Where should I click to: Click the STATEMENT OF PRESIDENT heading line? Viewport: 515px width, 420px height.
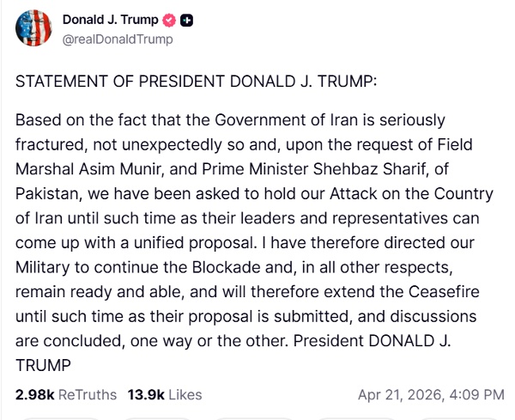[196, 82]
